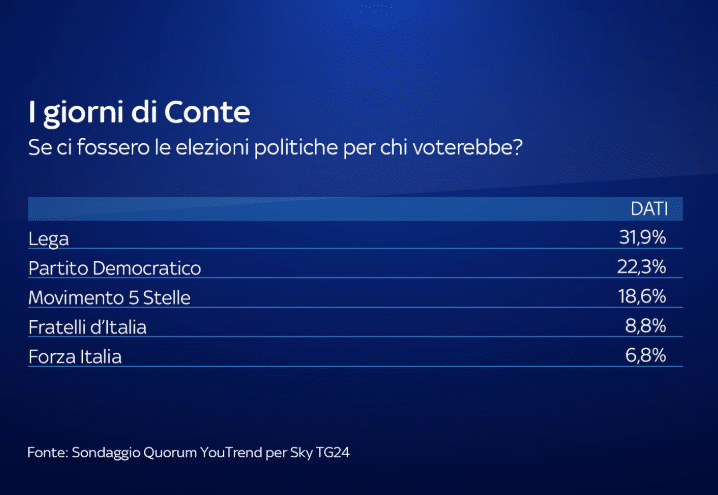Click "Sky TG24" in the source line
Image resolution: width=718 pixels, height=495 pixels.
click(318, 453)
